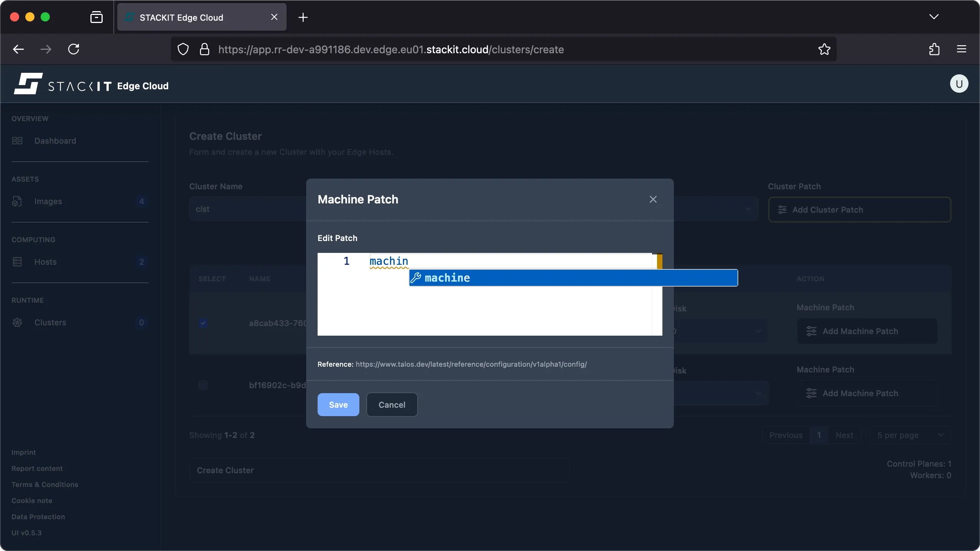The image size is (980, 551).
Task: Open the user account avatar menu
Action: pos(958,84)
